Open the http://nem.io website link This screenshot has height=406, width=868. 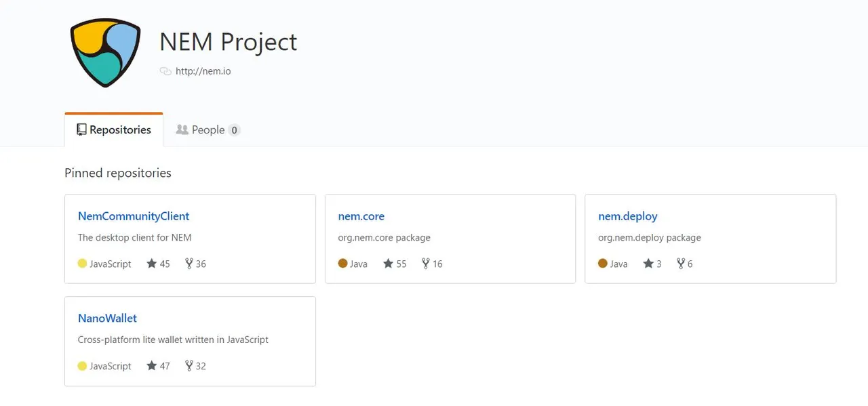click(203, 71)
